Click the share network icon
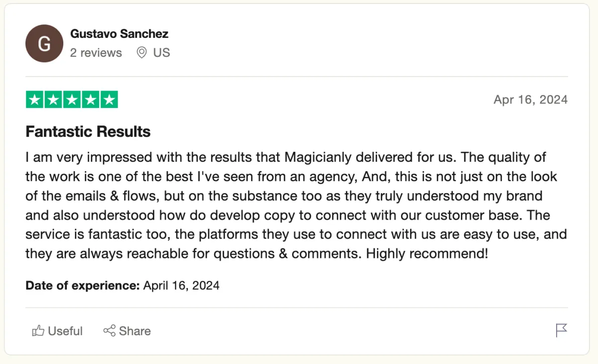The height and width of the screenshot is (364, 598). coord(109,331)
